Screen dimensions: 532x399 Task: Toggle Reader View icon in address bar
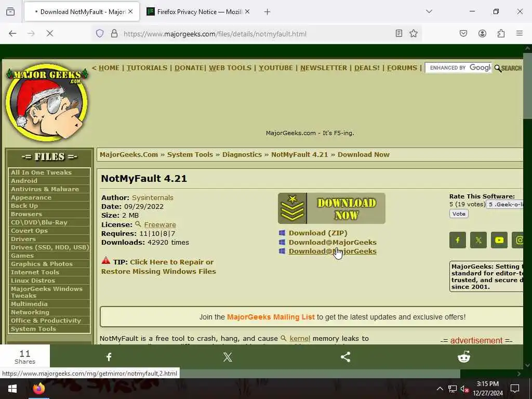point(399,33)
